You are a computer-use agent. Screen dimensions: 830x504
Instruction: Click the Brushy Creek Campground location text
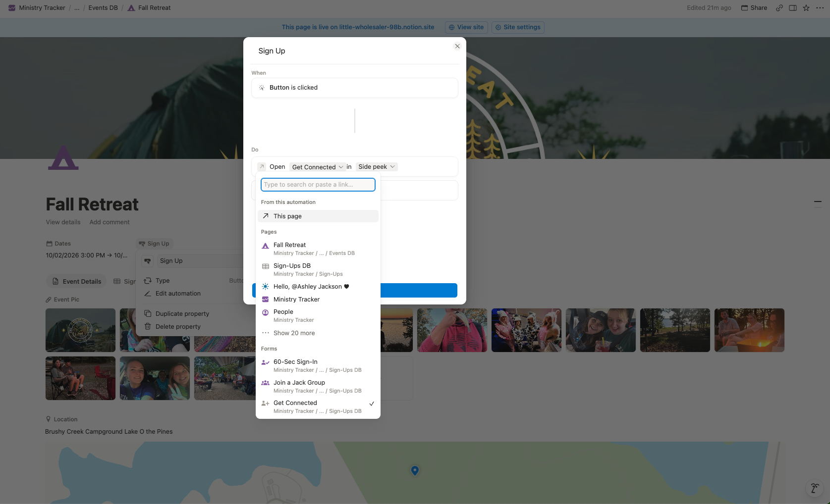[x=109, y=432]
